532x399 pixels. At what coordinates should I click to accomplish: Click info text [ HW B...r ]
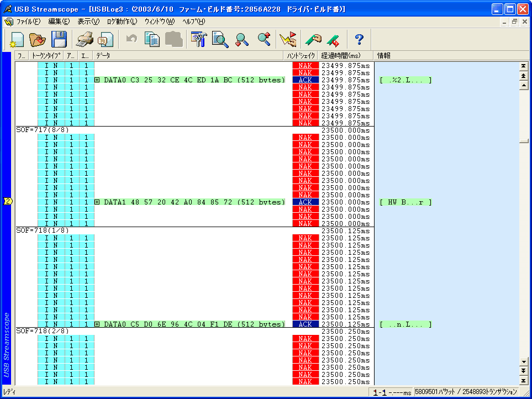pos(405,202)
